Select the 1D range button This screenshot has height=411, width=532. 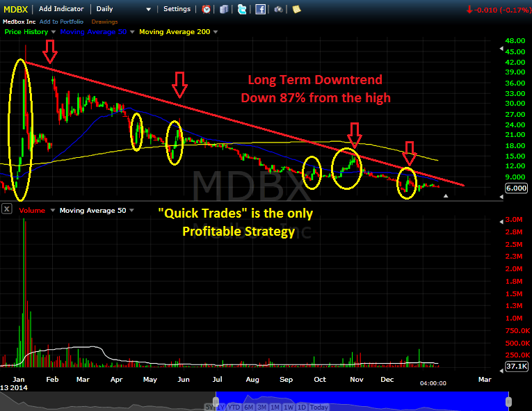tap(302, 407)
